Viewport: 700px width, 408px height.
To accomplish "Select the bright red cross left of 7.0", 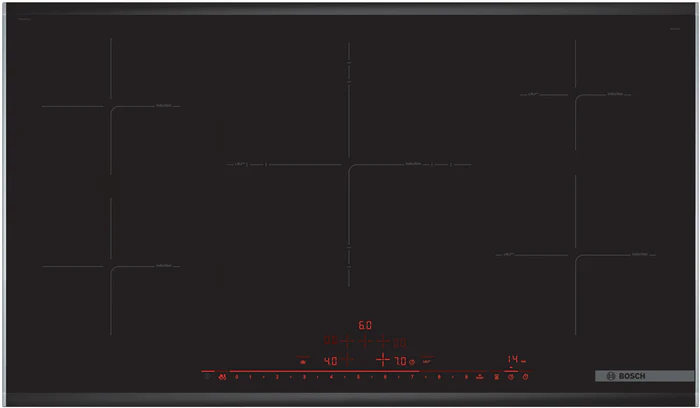I will (x=382, y=360).
